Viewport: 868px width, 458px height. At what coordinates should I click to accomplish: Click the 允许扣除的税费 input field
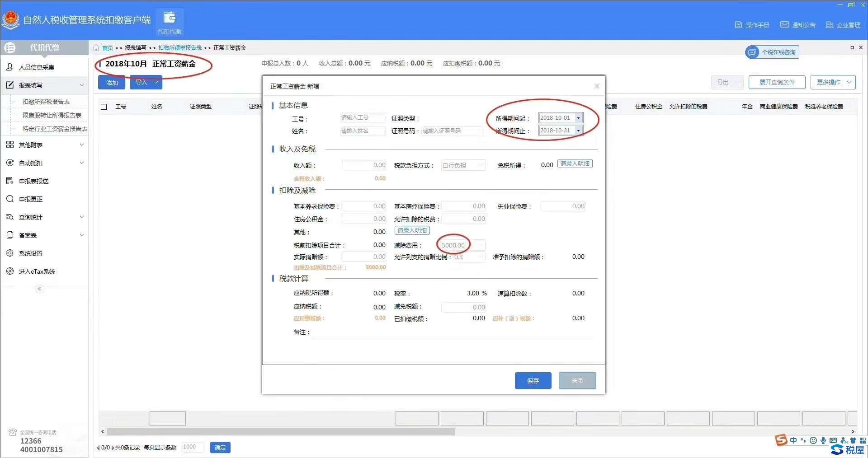(x=463, y=219)
